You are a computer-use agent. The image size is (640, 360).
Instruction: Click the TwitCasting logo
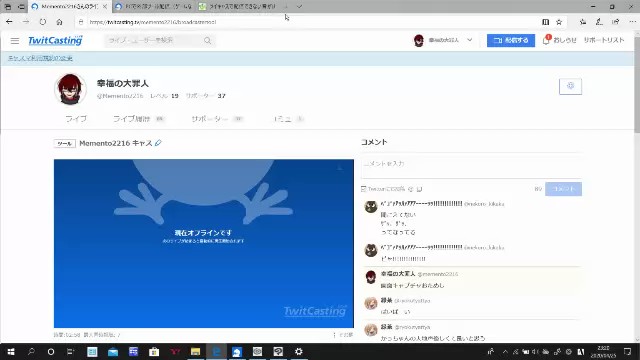pos(55,40)
